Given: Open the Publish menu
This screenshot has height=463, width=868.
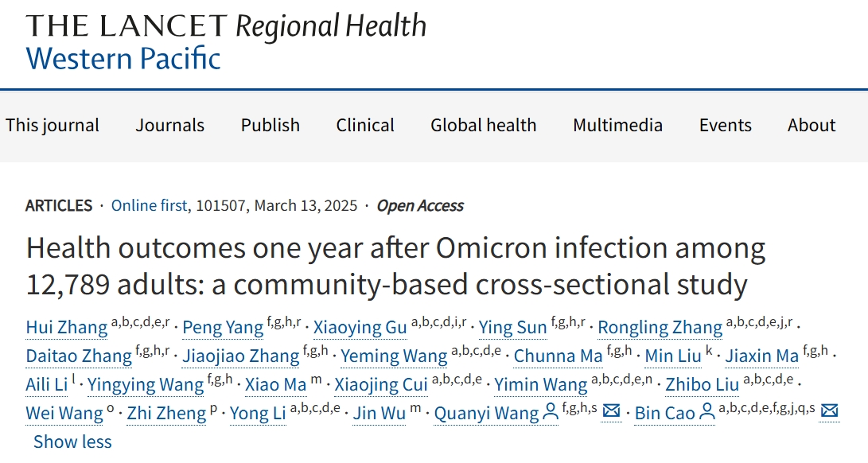Looking at the screenshot, I should click(271, 125).
